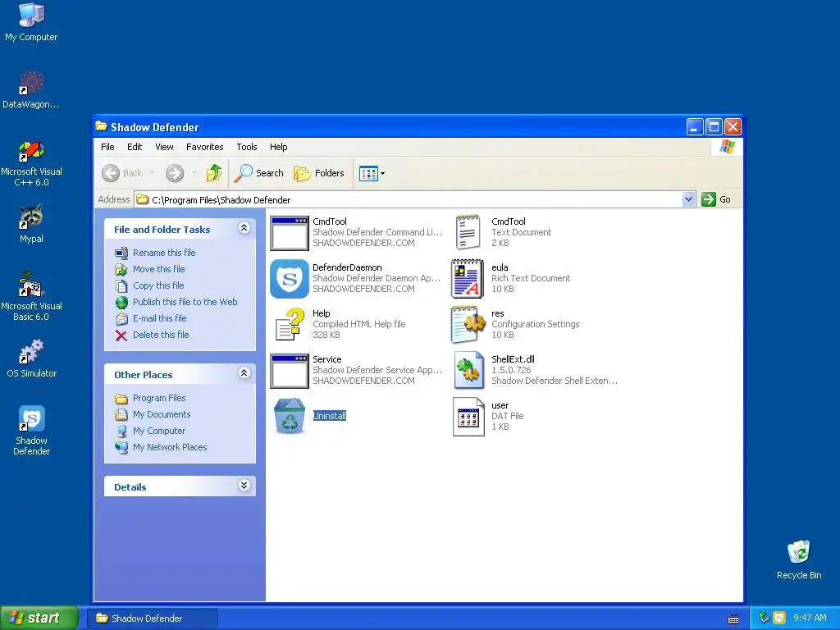Click Delete this file link
Viewport: 840px width, 630px height.
(x=161, y=335)
